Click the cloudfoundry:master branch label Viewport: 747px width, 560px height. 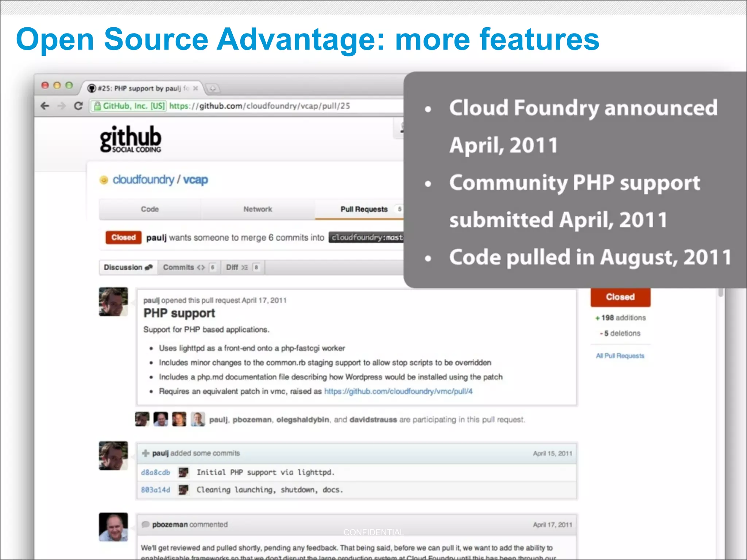point(366,238)
